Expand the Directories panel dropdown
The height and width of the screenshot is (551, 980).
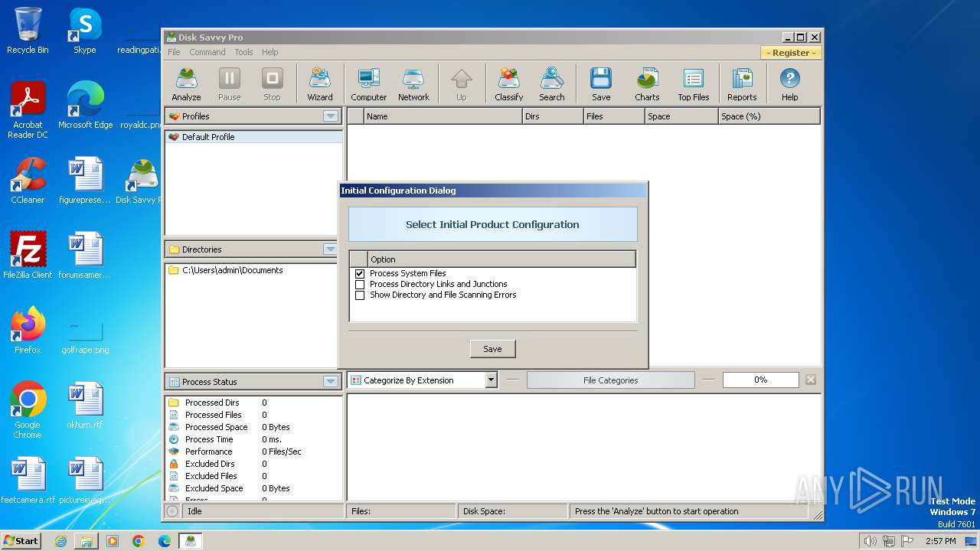tap(331, 249)
